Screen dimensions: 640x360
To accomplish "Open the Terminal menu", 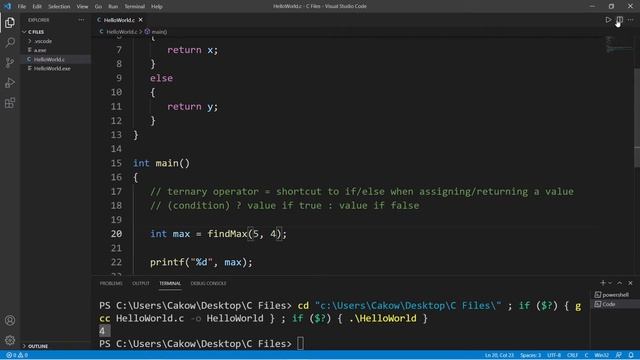I will click(x=134, y=7).
